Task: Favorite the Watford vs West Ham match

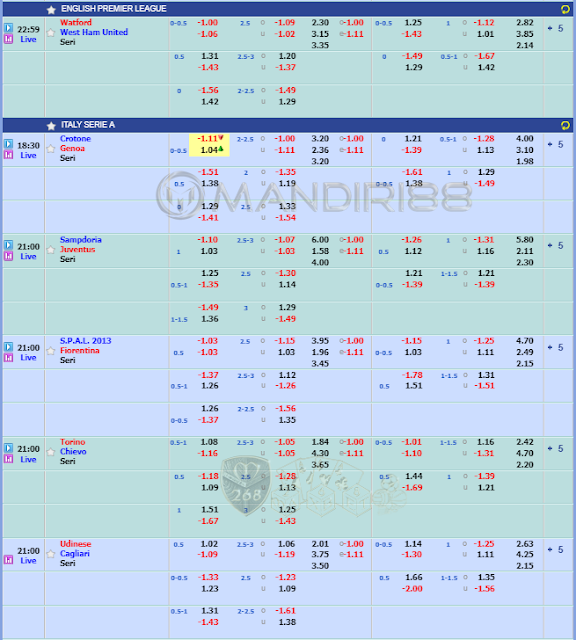Action: (x=51, y=33)
